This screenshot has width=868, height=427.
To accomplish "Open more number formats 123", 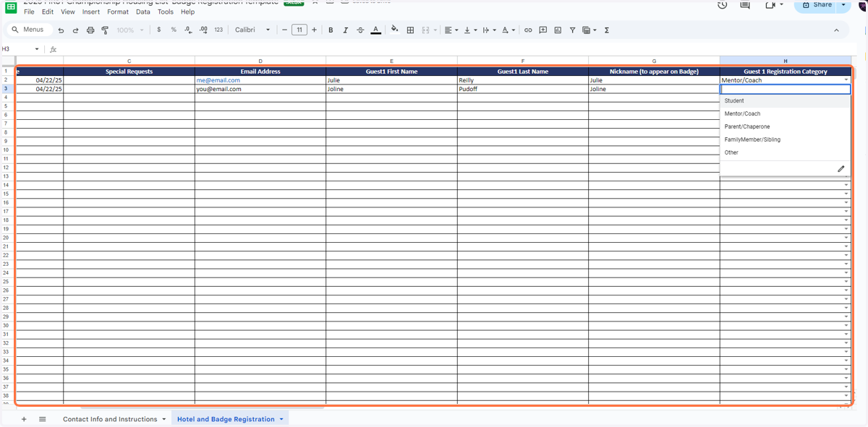I will [218, 30].
